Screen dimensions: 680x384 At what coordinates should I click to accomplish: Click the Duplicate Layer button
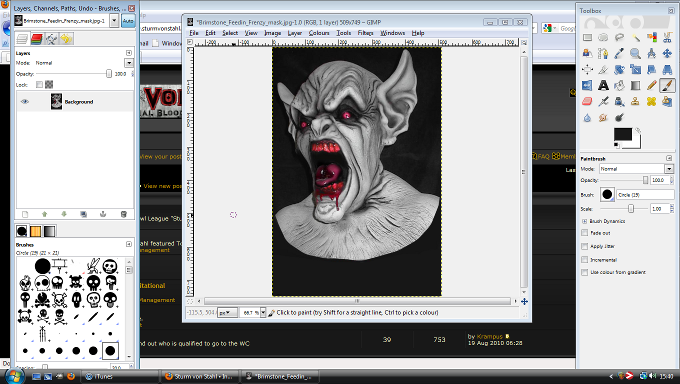[83, 214]
